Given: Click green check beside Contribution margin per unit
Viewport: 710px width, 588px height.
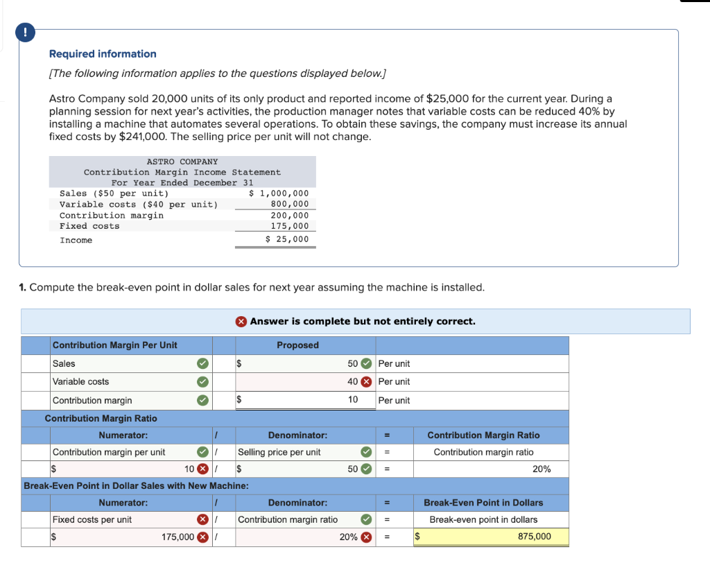Looking at the screenshot, I should [x=203, y=452].
